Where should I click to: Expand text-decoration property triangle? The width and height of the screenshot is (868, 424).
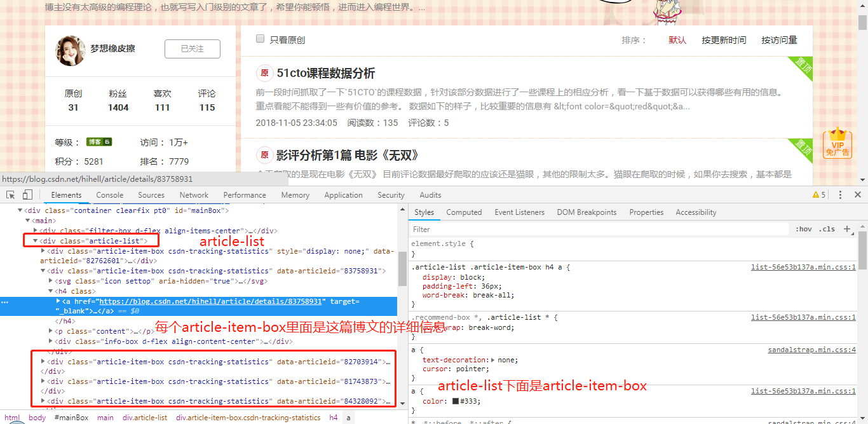tap(494, 360)
